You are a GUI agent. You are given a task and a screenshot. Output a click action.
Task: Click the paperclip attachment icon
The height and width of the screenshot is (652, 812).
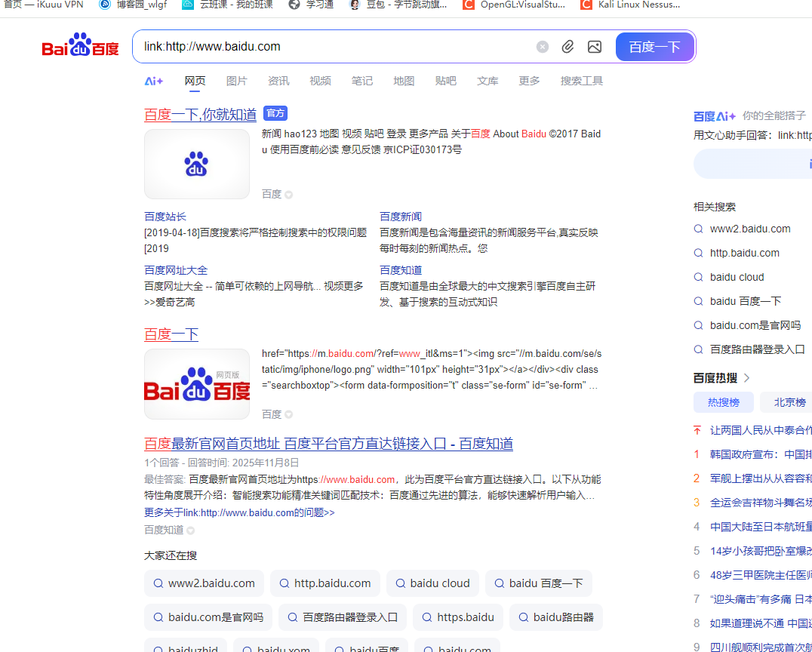click(567, 46)
